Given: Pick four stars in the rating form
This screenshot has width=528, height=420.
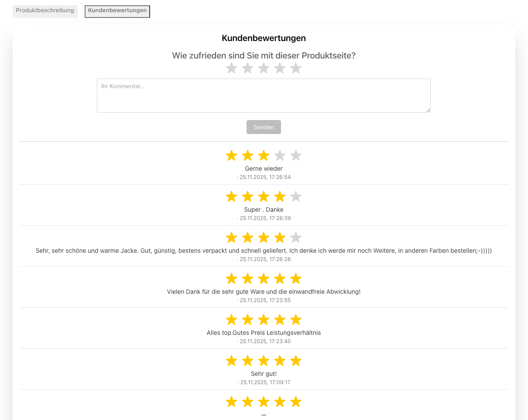Looking at the screenshot, I should [x=280, y=68].
